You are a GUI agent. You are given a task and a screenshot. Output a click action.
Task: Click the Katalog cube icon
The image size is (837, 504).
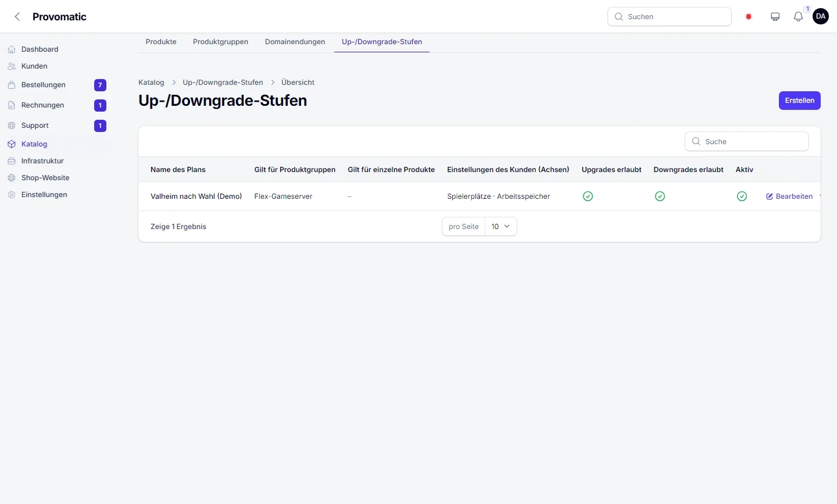[12, 144]
